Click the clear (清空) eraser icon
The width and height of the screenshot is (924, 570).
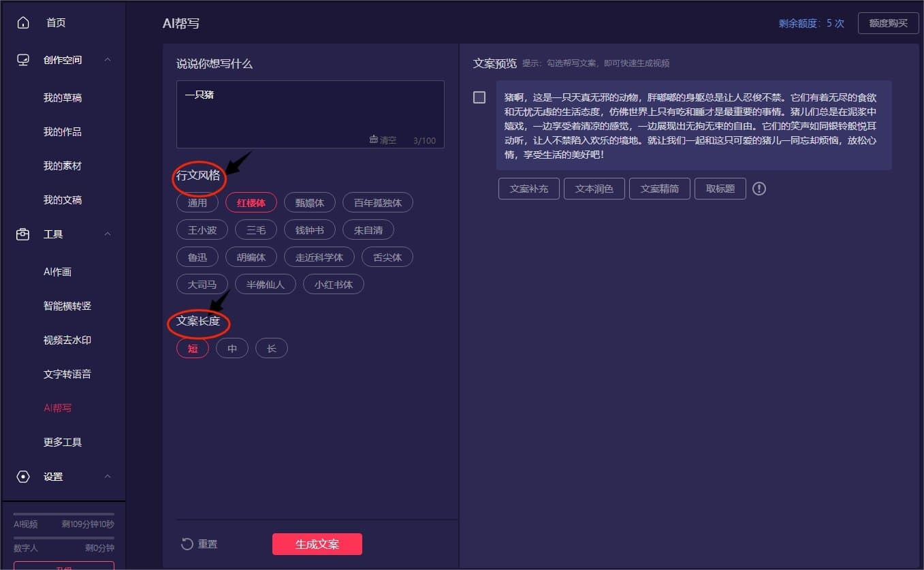[x=374, y=140]
